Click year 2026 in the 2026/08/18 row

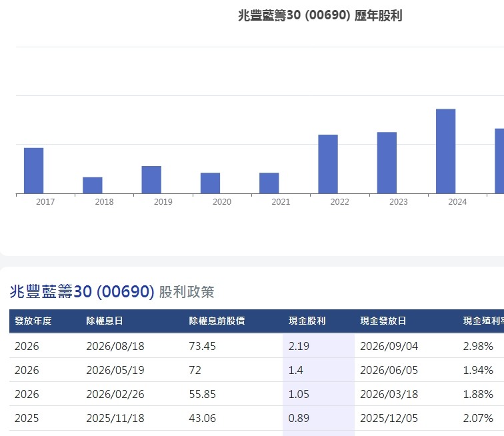(27, 346)
